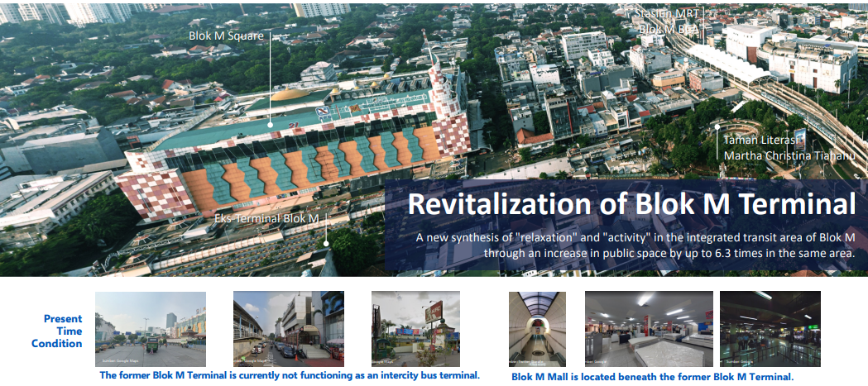Select the Eks-Terminal Blok M label
868x386 pixels.
[266, 218]
